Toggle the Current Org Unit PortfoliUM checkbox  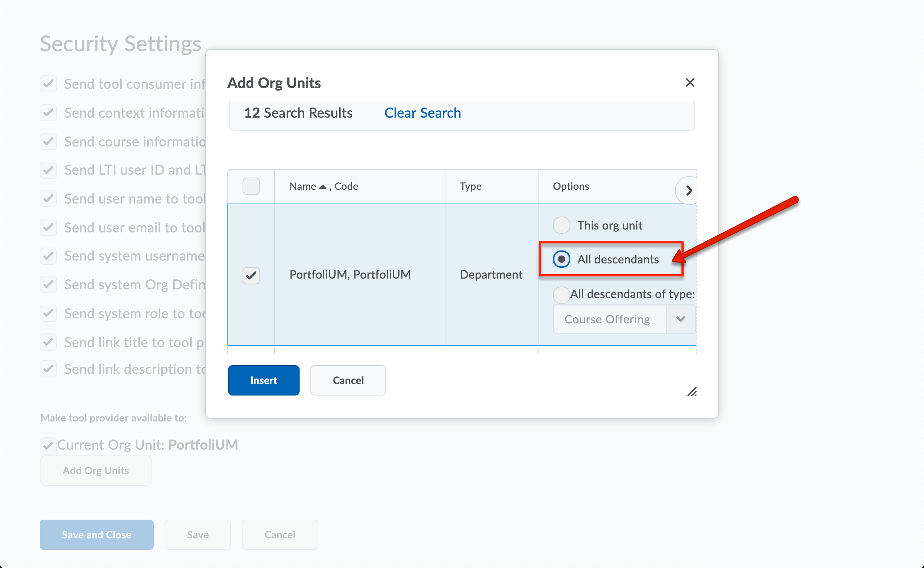[48, 446]
